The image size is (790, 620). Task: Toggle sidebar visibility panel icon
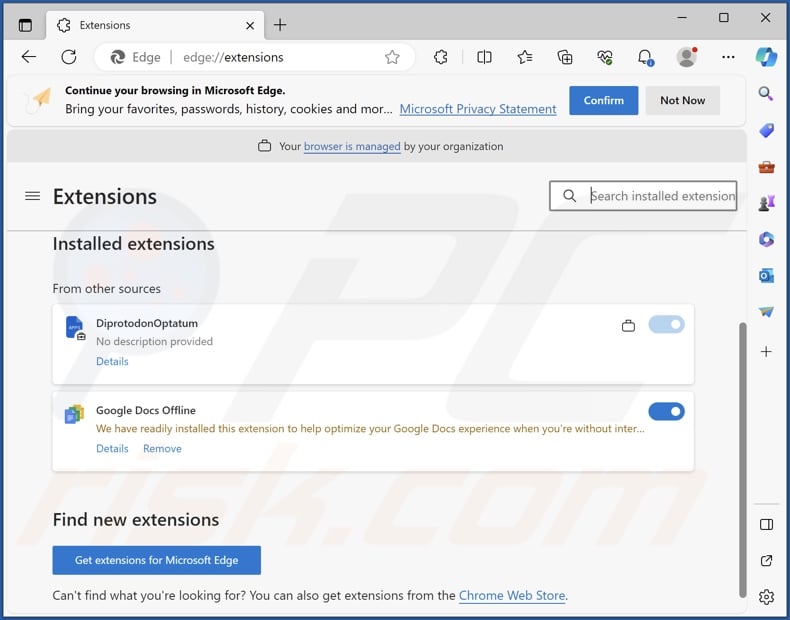[x=766, y=525]
